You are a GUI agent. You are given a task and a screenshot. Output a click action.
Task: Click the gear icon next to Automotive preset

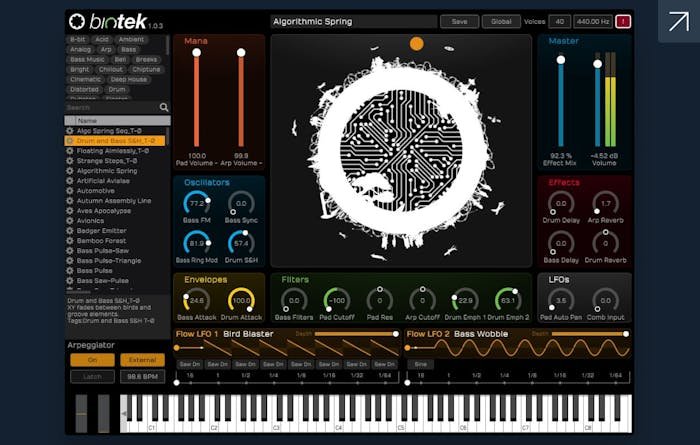pyautogui.click(x=70, y=190)
